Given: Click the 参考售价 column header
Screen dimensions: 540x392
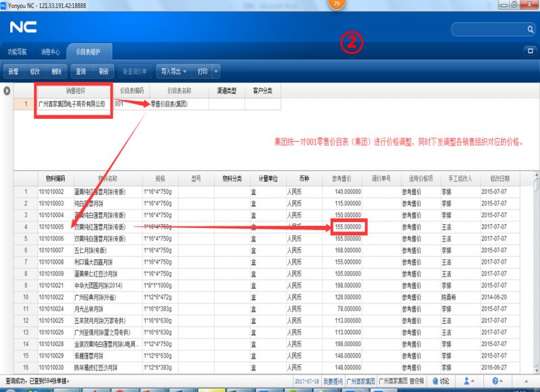Looking at the screenshot, I should (342, 179).
